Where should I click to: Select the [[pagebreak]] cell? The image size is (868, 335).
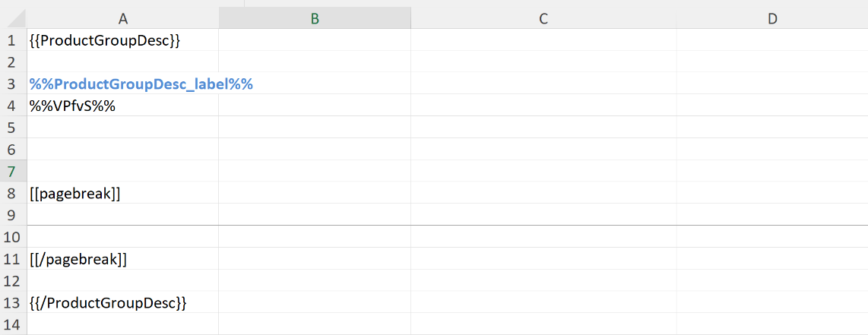click(x=74, y=193)
